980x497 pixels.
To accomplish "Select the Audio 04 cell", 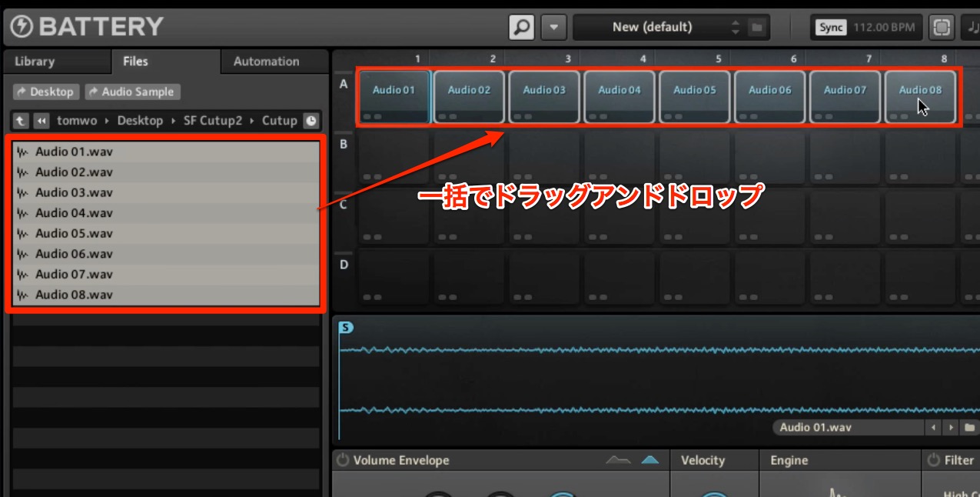I will (620, 97).
